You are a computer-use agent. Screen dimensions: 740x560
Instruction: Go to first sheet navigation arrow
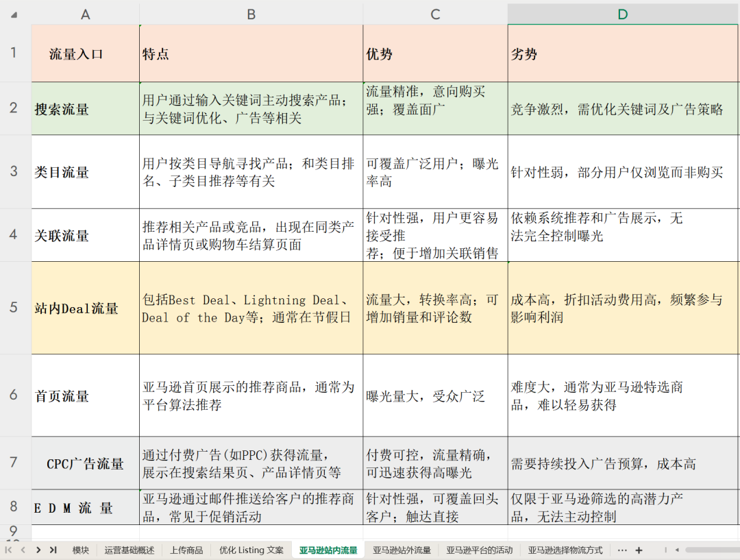(x=8, y=550)
